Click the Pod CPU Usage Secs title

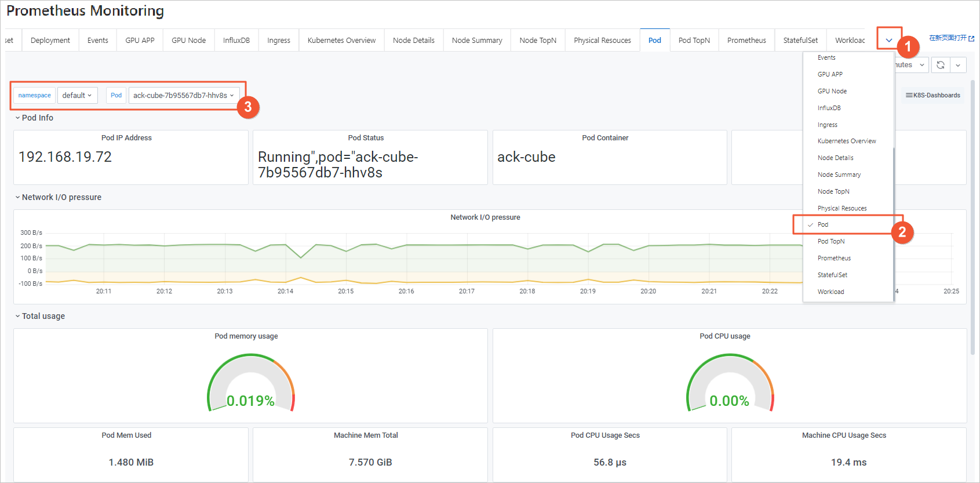pyautogui.click(x=605, y=435)
